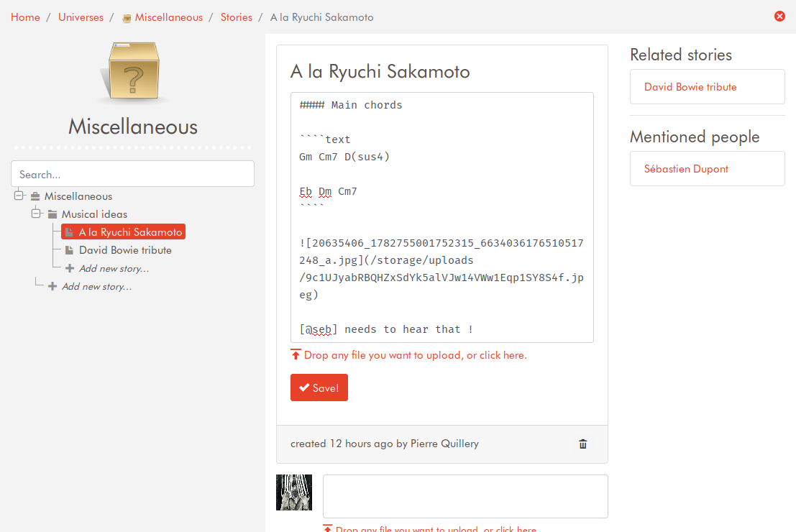Click the Mentioned people heading
This screenshot has width=796, height=532.
(x=695, y=137)
